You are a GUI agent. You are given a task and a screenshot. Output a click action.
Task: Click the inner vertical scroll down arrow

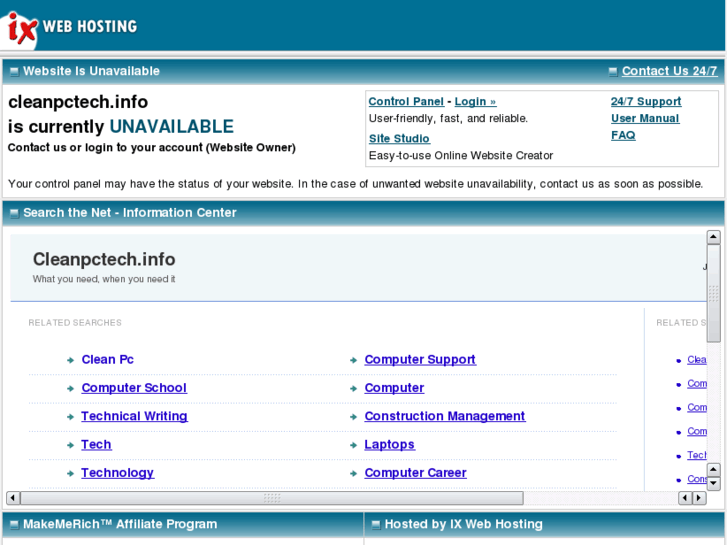pos(714,484)
